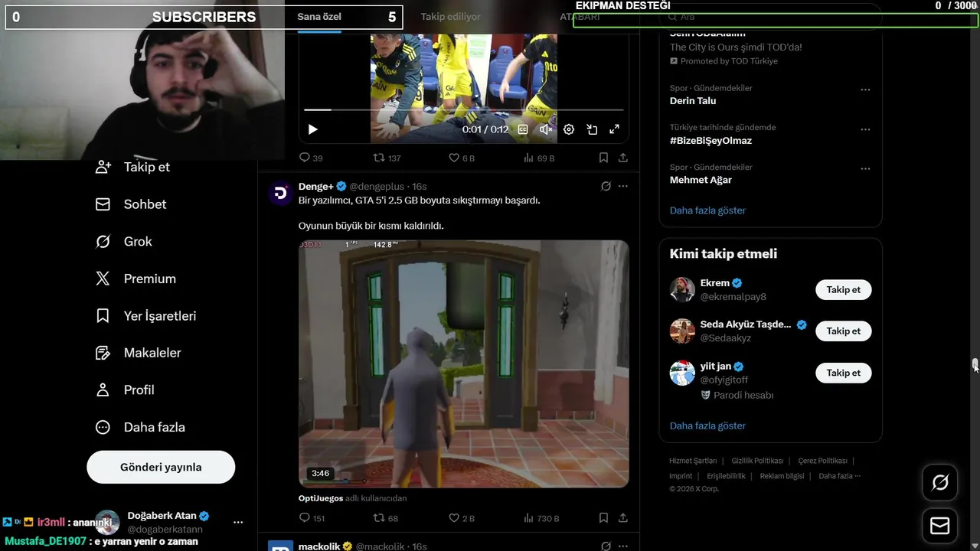Click Gönderi yayınla button
Screen dimensions: 980x551
(161, 467)
